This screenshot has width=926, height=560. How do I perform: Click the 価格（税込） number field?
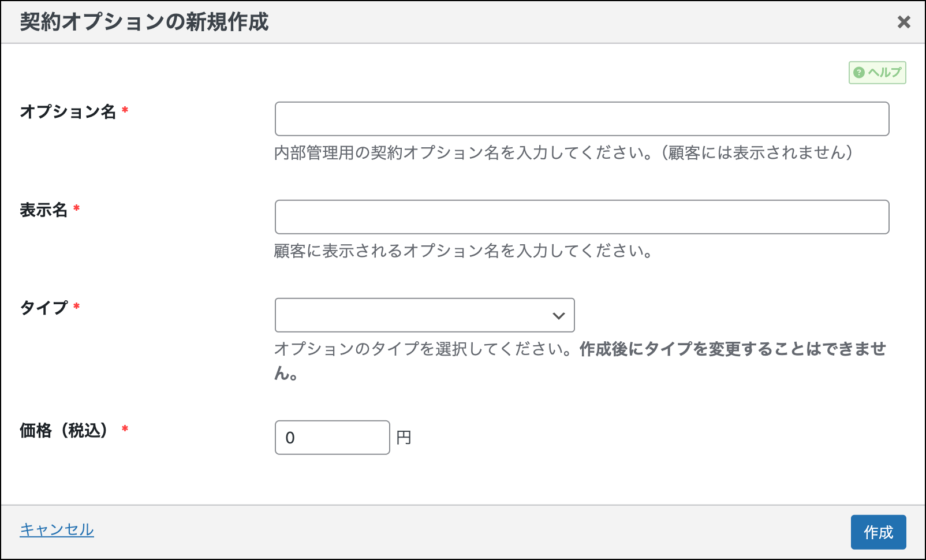pos(332,438)
